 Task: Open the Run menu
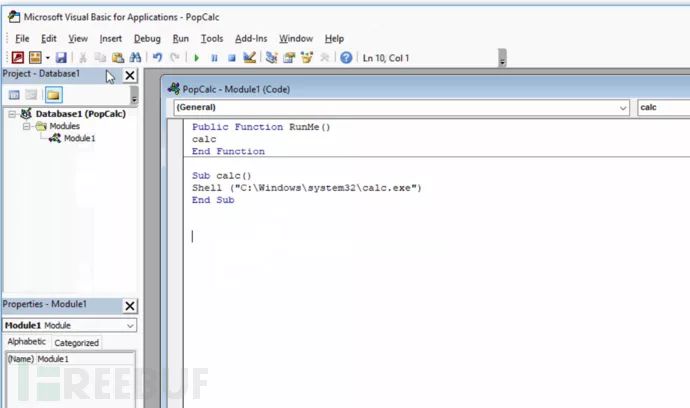(180, 39)
